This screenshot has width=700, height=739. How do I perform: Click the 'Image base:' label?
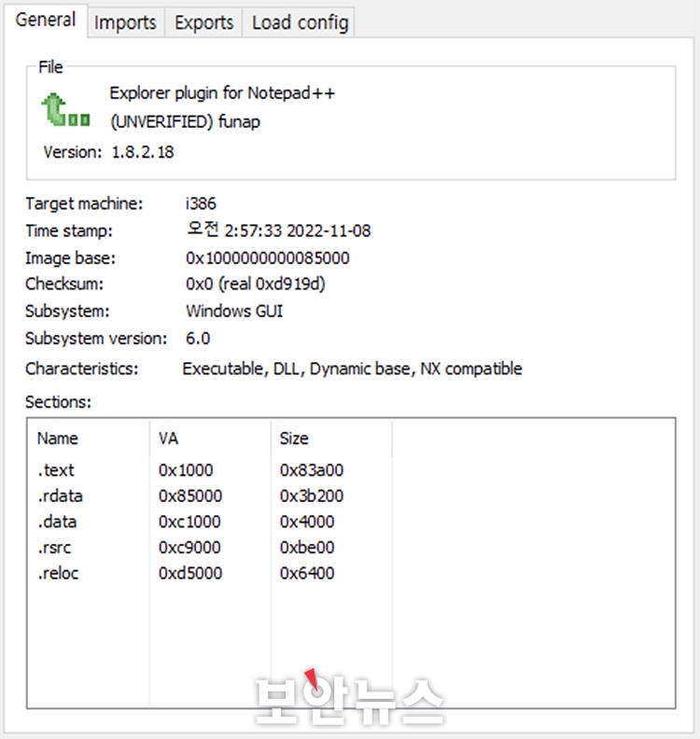(x=70, y=258)
